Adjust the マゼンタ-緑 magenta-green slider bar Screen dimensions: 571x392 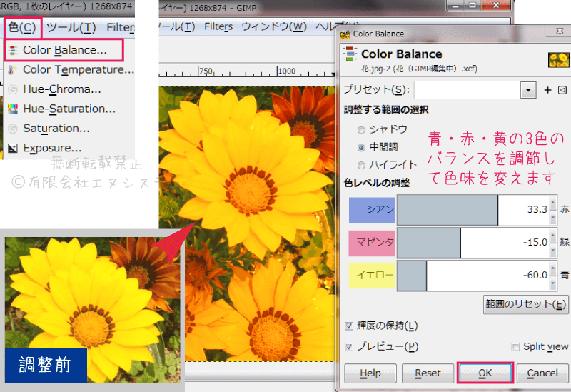473,243
